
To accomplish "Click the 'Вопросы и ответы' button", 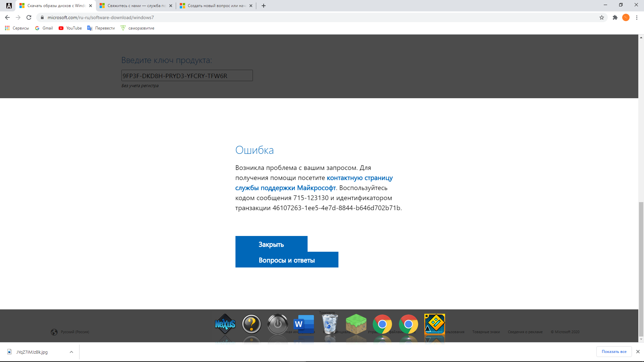I will [x=287, y=260].
